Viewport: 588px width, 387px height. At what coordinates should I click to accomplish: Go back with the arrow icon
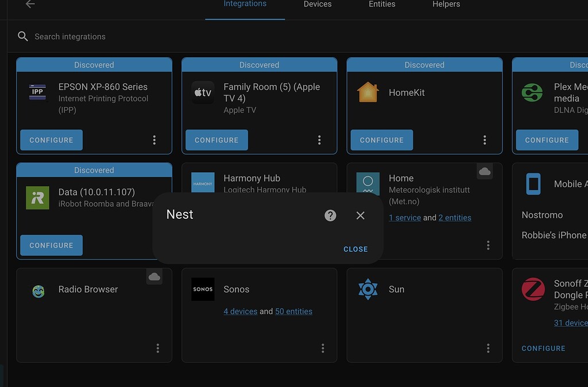(x=30, y=4)
